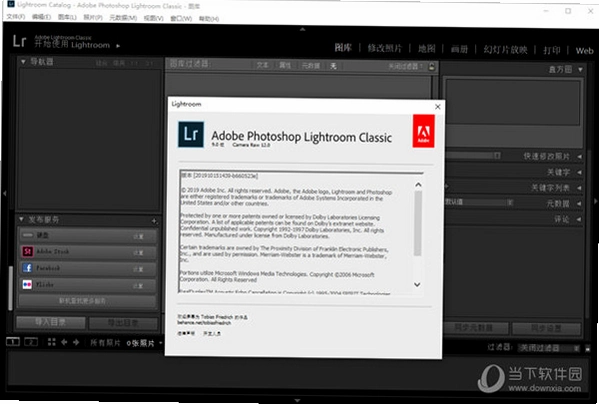
Task: Collapse the 直方图 histogram panel
Action: point(580,69)
